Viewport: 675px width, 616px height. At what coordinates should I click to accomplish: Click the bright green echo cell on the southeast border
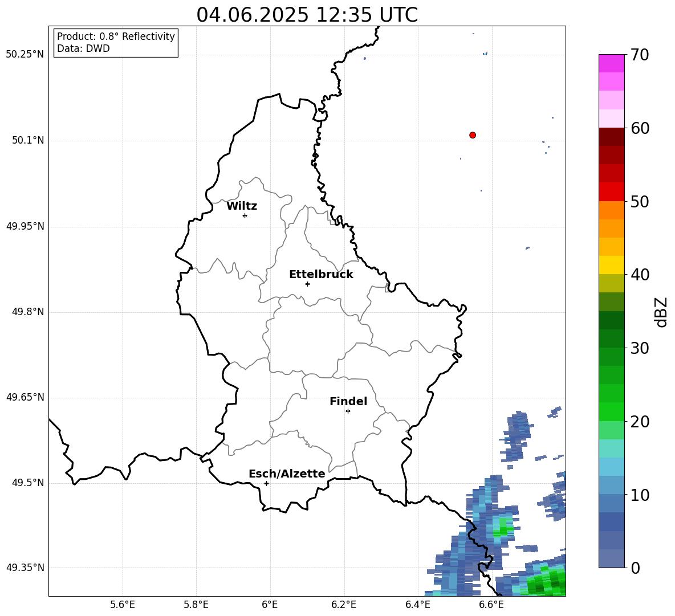[502, 527]
